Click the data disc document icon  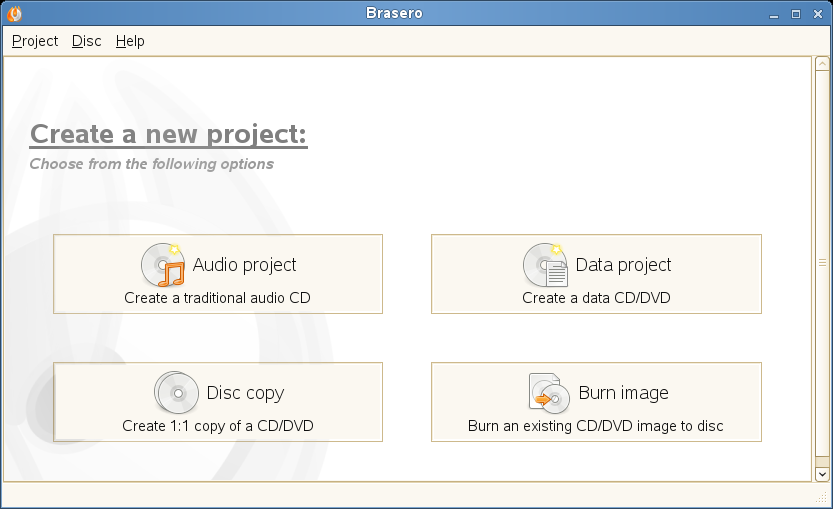545,265
